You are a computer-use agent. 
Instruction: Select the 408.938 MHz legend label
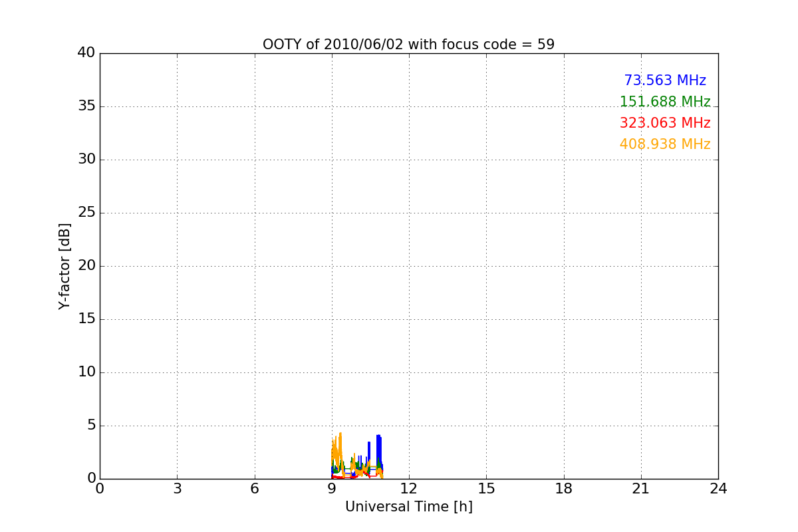[665, 144]
